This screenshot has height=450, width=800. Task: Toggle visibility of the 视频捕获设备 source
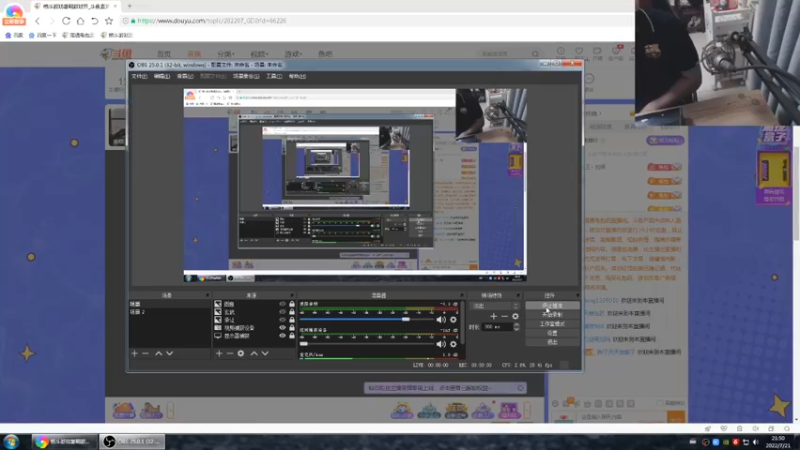282,328
